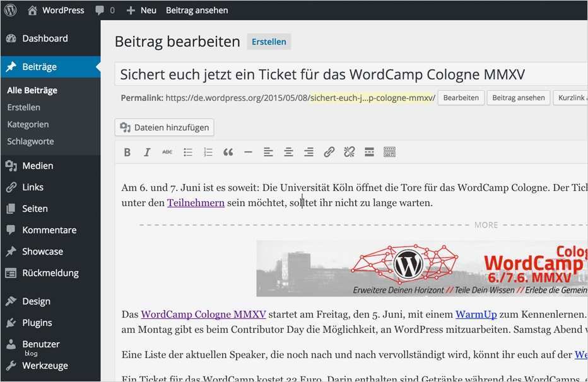The height and width of the screenshot is (382, 588).
Task: Follow the Teilnehmern link in text
Action: pos(196,202)
